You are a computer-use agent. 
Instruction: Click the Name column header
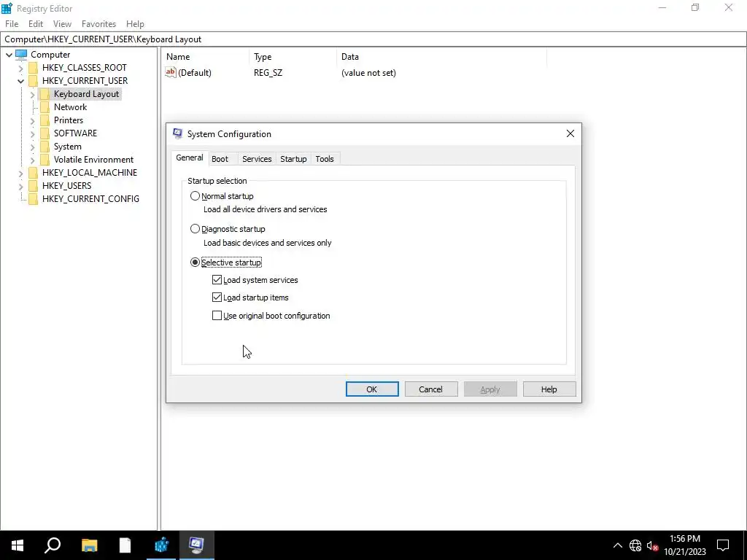click(x=205, y=57)
